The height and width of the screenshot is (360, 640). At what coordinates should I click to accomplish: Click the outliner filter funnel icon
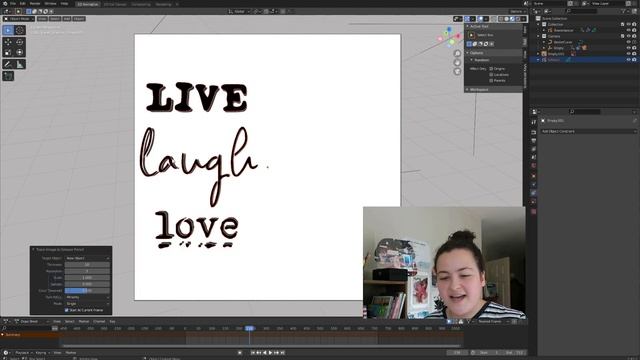click(624, 11)
